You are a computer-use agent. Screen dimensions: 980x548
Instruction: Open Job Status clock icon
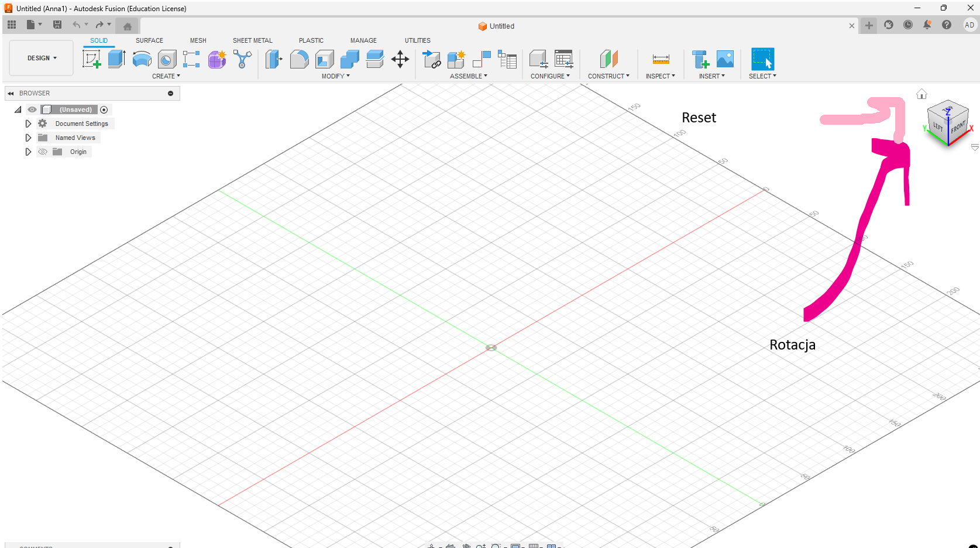908,25
